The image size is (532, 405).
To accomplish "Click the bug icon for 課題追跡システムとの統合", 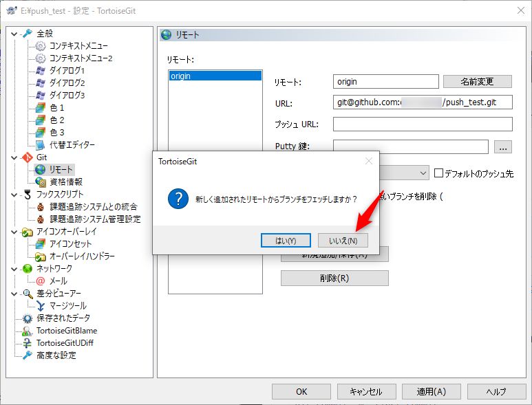I will (x=41, y=207).
